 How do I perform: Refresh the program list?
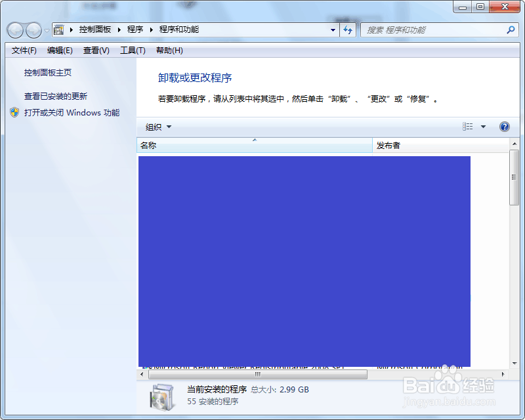(348, 30)
